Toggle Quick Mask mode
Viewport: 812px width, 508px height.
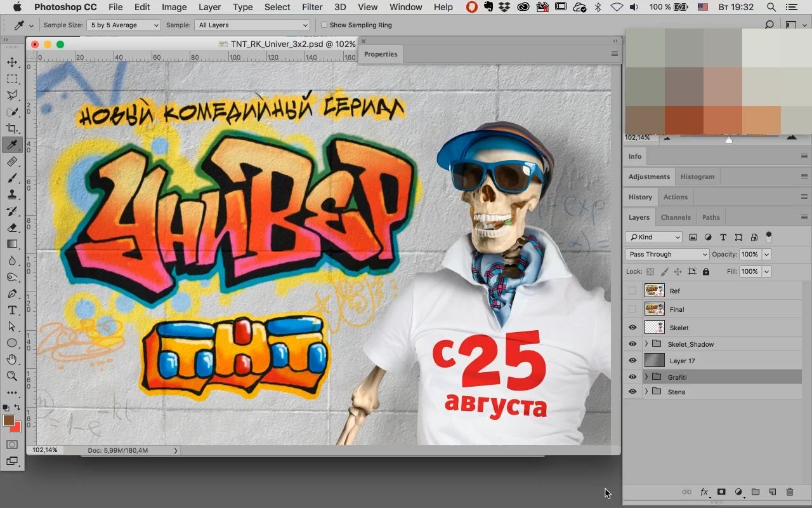tap(12, 445)
